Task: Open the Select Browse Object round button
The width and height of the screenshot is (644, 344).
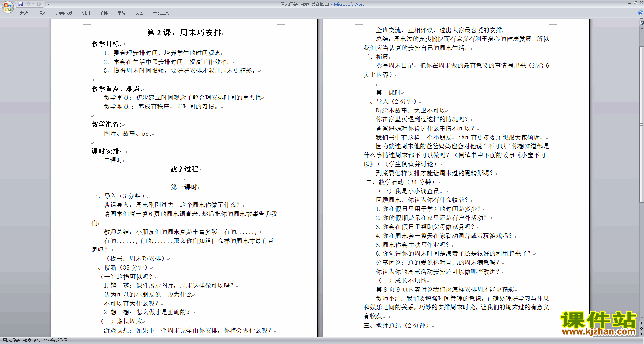Action: [641, 328]
